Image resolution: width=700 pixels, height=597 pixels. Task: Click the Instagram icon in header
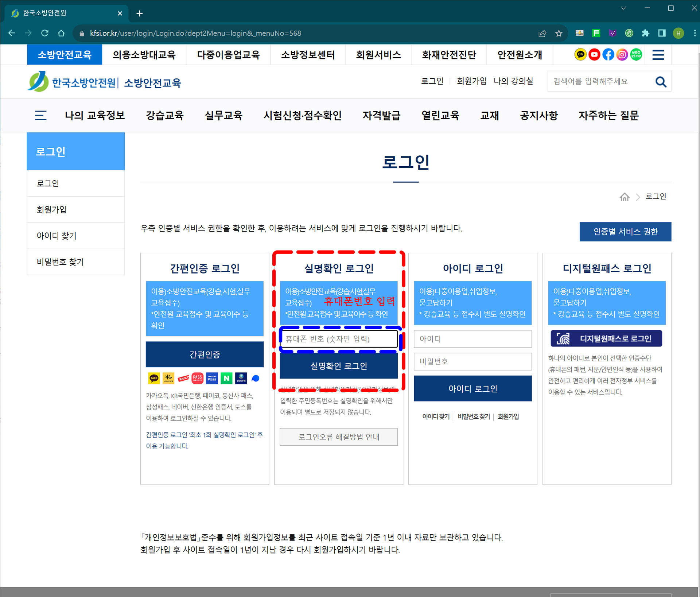coord(622,55)
